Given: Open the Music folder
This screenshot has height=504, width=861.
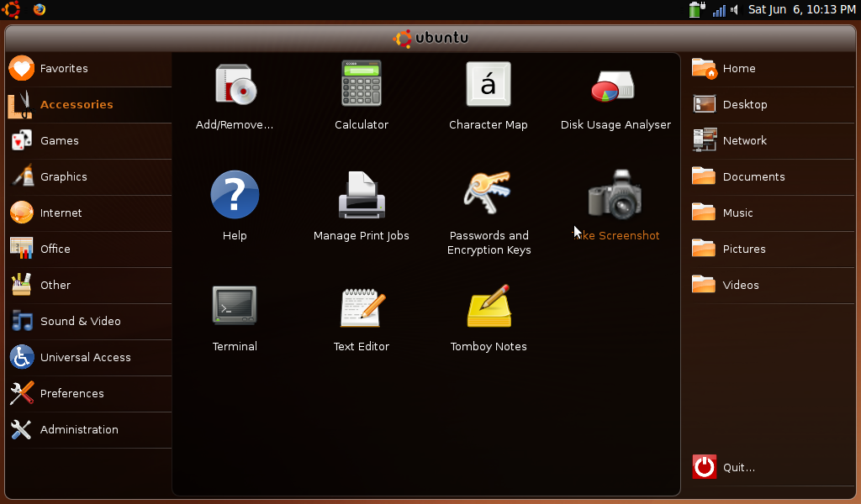Looking at the screenshot, I should pyautogui.click(x=772, y=213).
